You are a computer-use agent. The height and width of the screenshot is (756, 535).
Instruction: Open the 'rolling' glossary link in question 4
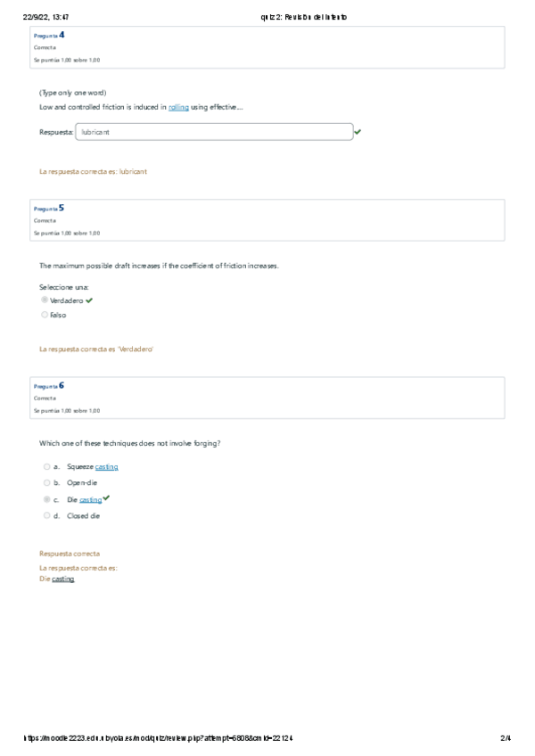(x=178, y=107)
